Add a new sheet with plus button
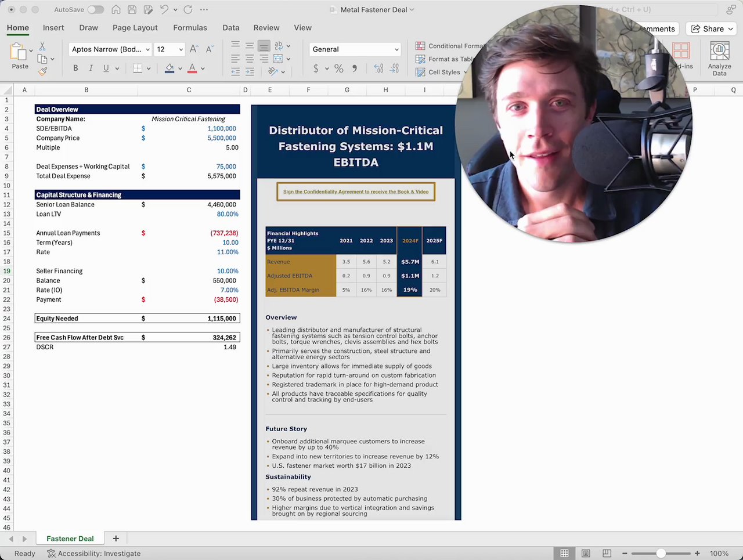743x560 pixels. coord(116,539)
